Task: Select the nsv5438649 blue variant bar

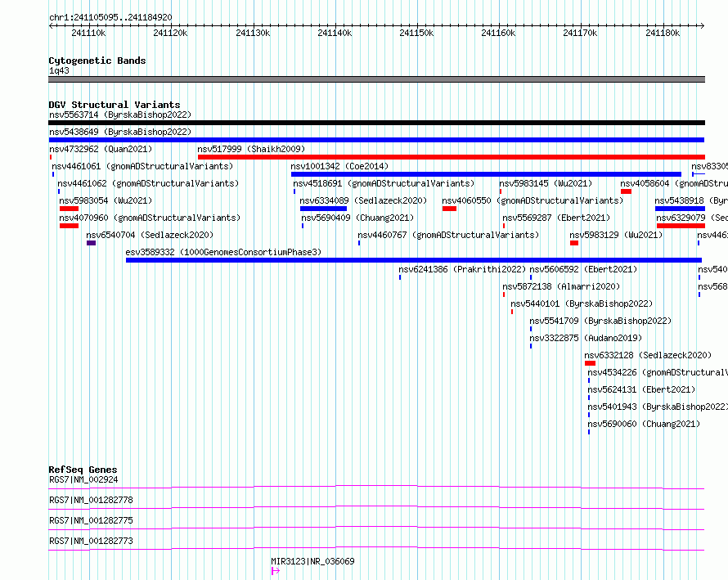Action: point(376,140)
